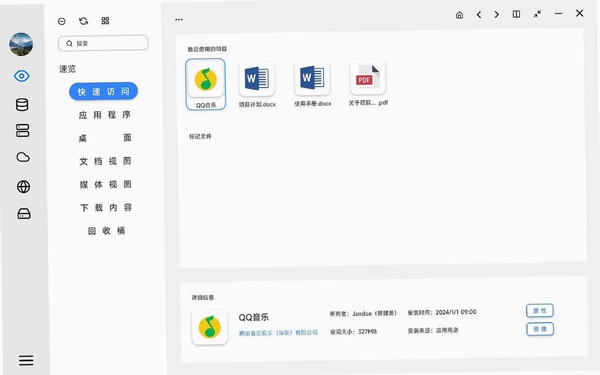Open the database cylinder icon in left rail
Screen dimensions: 600x375
[x=22, y=104]
